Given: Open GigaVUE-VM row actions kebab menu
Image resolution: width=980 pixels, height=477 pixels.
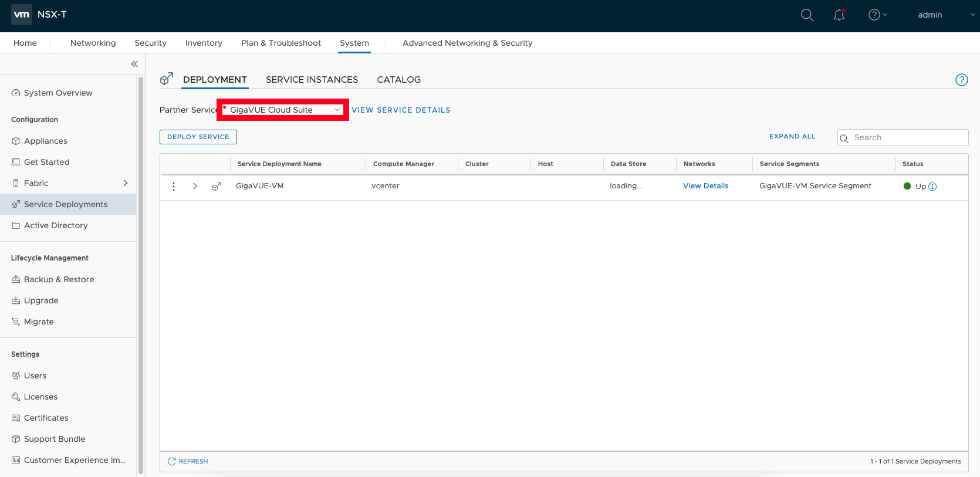Looking at the screenshot, I should (x=174, y=186).
